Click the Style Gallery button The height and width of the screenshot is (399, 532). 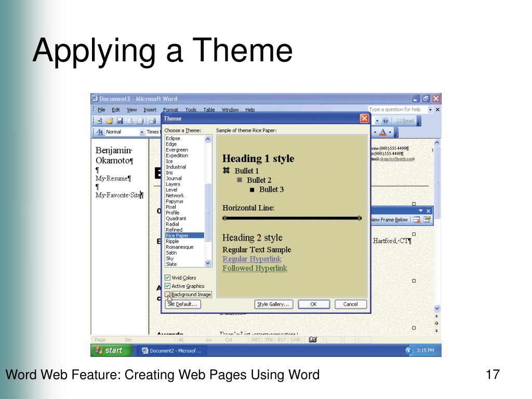click(273, 304)
